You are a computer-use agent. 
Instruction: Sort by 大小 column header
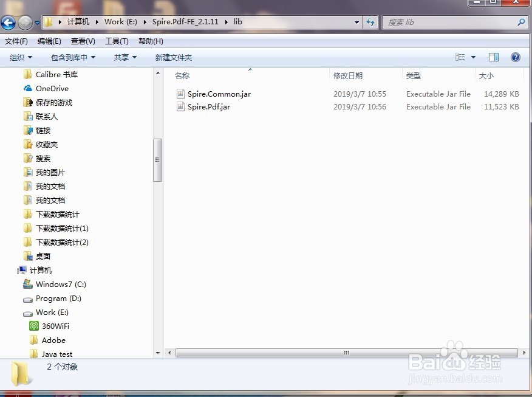click(x=486, y=76)
